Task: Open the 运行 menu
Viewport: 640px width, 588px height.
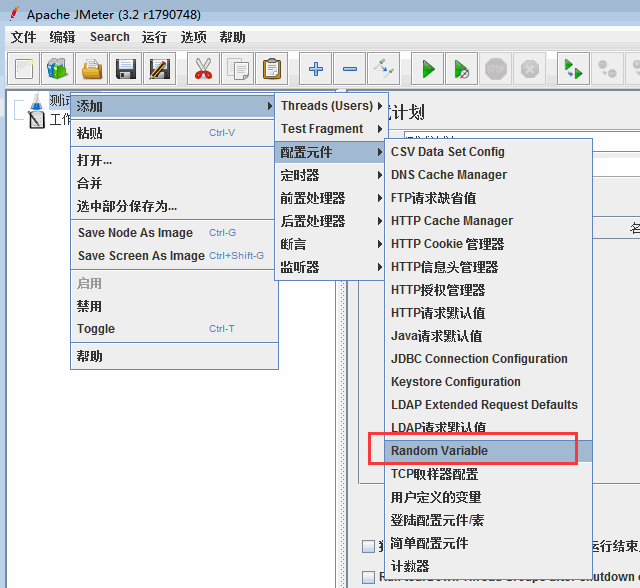Action: tap(154, 37)
